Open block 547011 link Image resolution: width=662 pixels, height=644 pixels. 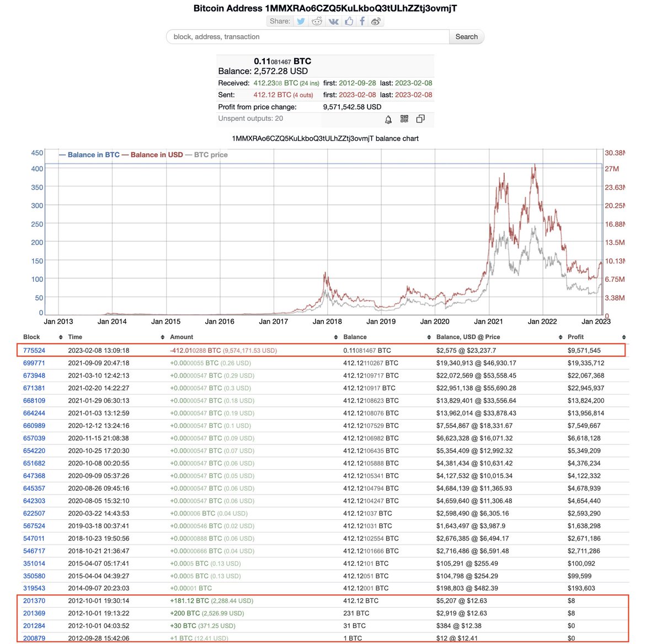(34, 539)
